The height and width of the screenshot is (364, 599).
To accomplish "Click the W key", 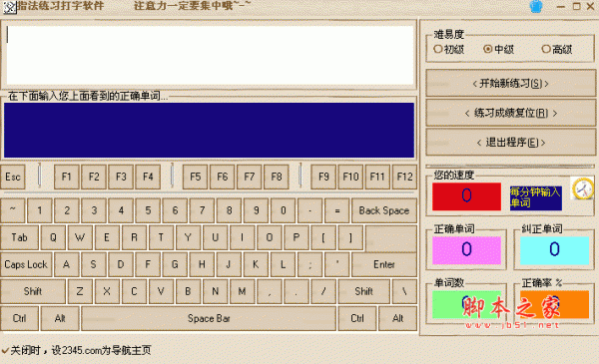I will coord(80,237).
